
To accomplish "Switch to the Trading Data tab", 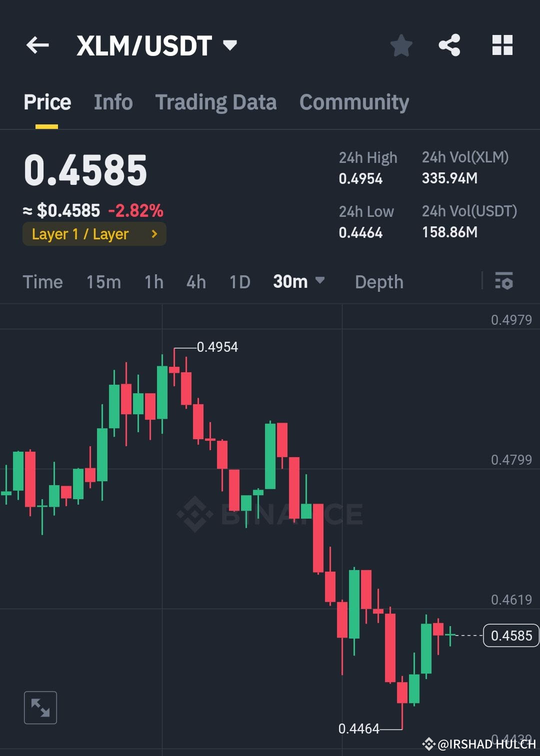I will point(216,102).
